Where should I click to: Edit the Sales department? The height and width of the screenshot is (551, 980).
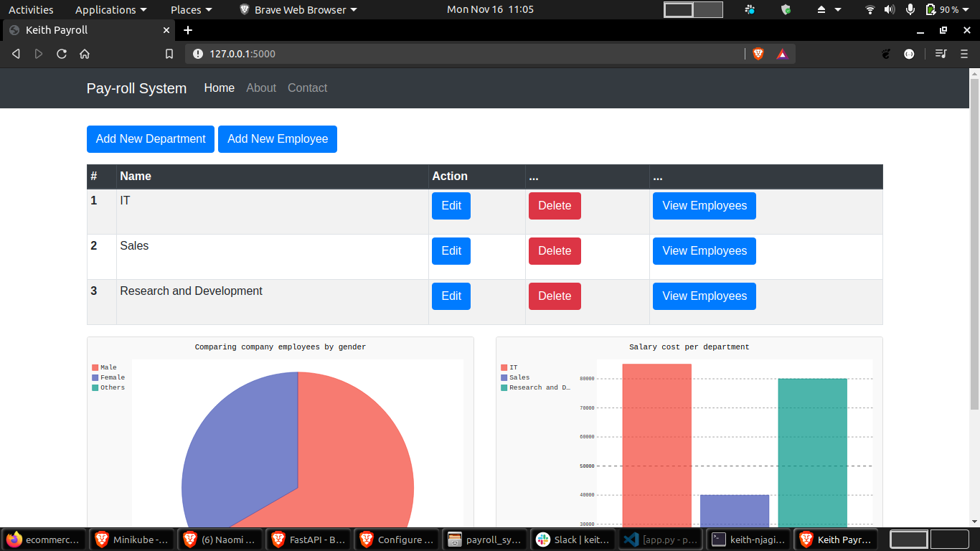pyautogui.click(x=451, y=251)
